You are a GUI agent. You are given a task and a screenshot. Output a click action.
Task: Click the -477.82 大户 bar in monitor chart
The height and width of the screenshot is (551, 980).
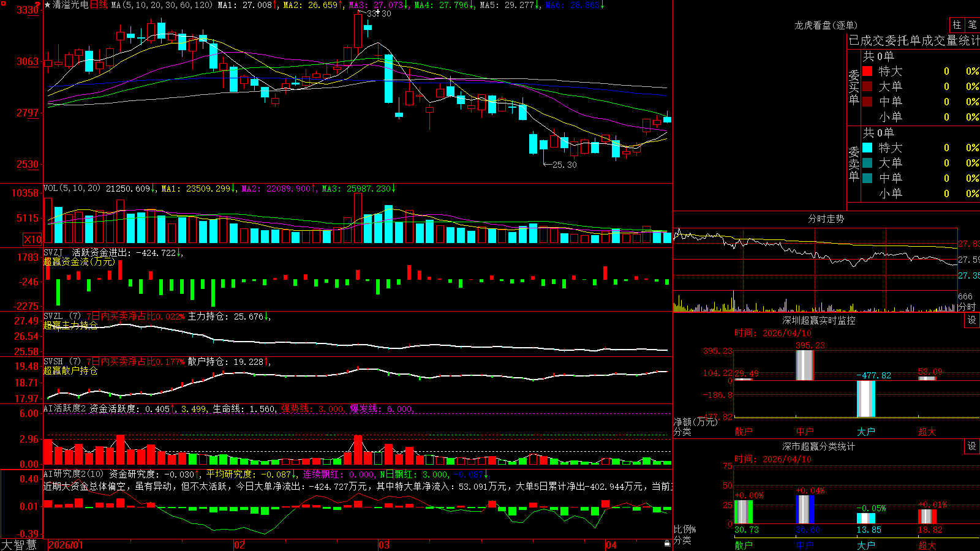[x=866, y=399]
